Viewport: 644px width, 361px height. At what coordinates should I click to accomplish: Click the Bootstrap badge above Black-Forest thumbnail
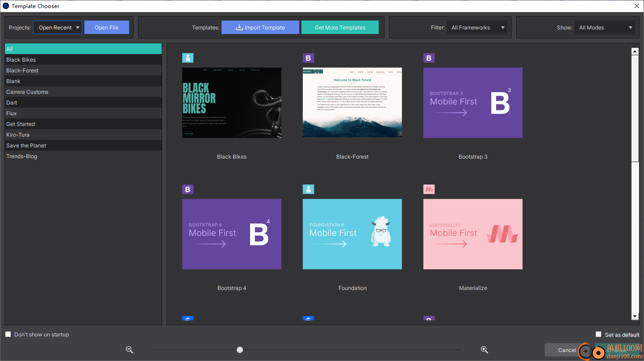[x=308, y=58]
